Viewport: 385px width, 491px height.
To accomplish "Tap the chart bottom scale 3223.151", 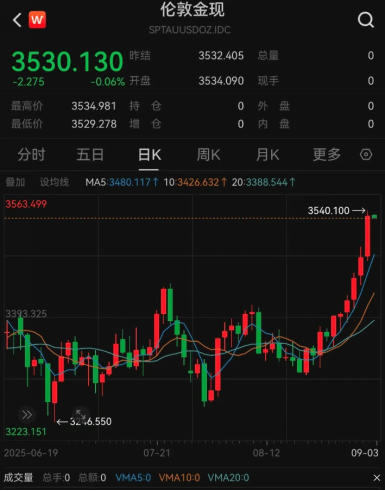I will click(26, 432).
